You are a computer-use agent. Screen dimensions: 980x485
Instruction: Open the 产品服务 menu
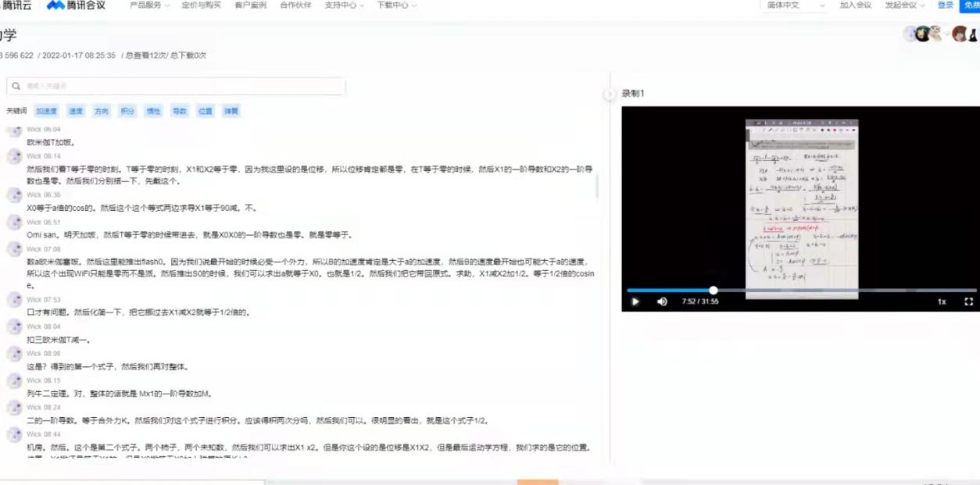[x=146, y=5]
